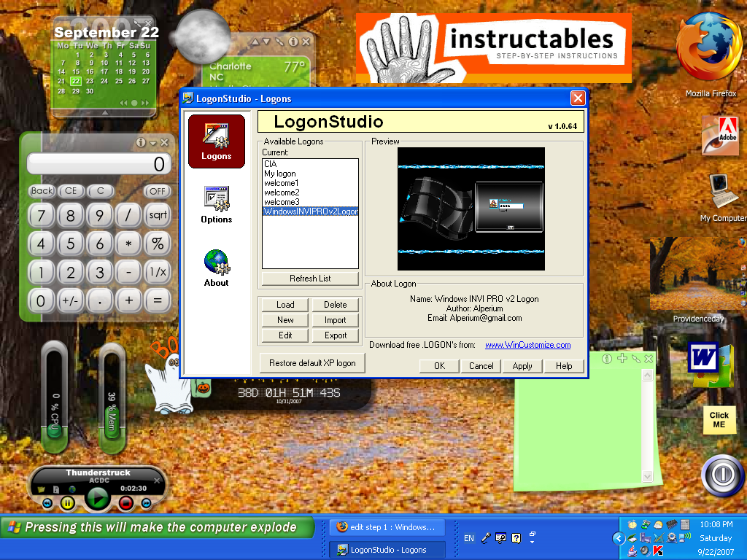Click the Edit button
Screen dimensions: 747x560
pos(285,335)
